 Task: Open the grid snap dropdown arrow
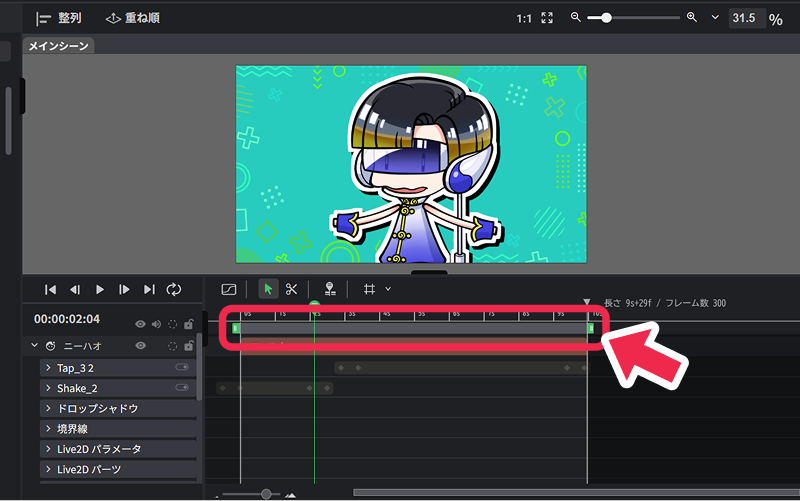click(x=388, y=289)
